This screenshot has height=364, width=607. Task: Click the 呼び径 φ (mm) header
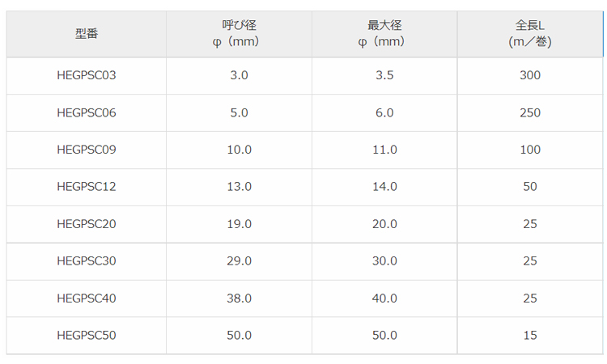[239, 34]
